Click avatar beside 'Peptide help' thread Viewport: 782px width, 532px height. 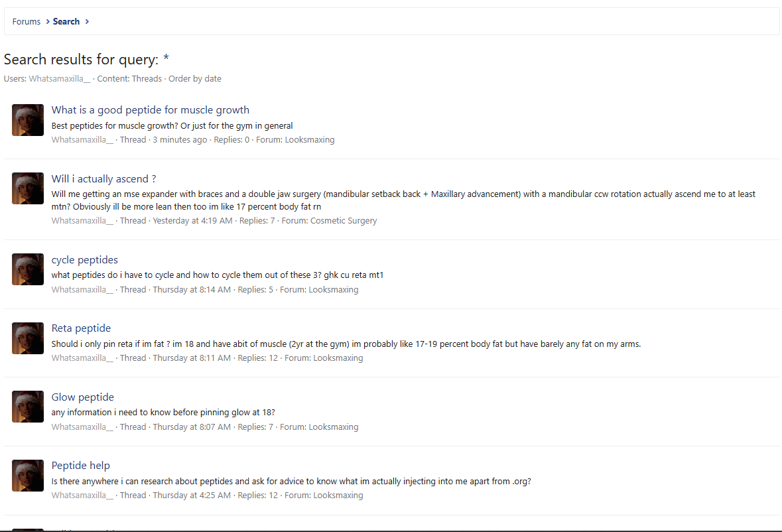click(x=28, y=475)
